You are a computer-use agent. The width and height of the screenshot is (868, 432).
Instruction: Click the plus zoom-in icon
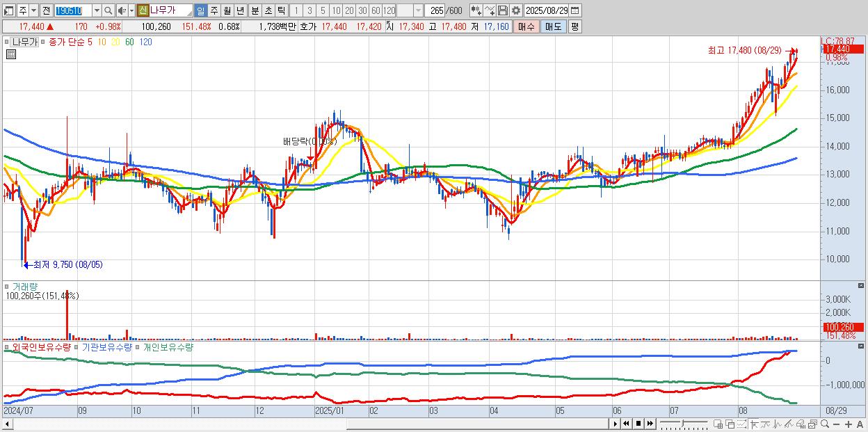pos(849,424)
